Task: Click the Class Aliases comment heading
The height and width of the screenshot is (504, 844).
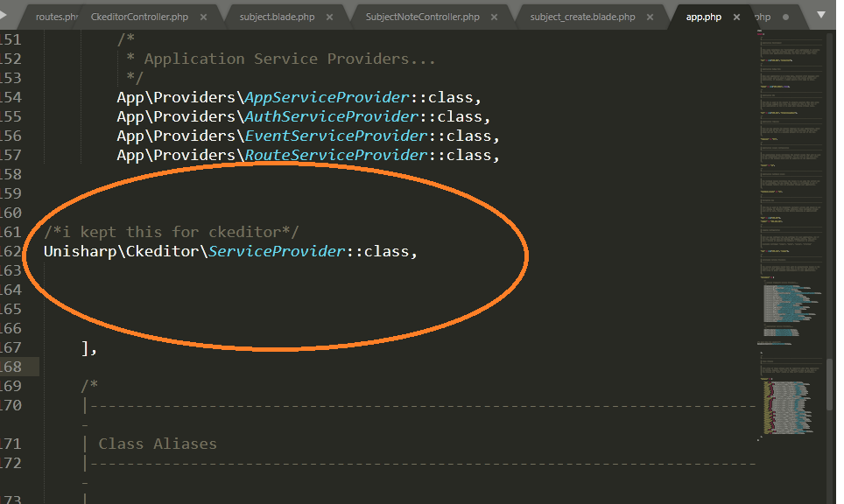Action: tap(158, 444)
